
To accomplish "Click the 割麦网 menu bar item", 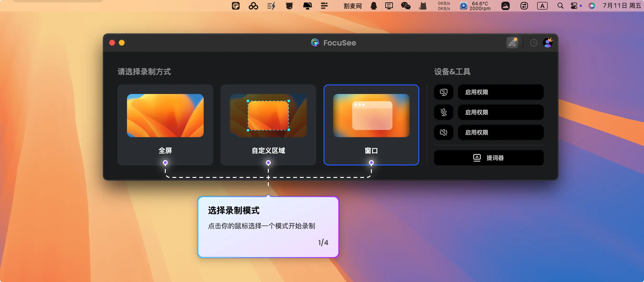I will (x=352, y=6).
